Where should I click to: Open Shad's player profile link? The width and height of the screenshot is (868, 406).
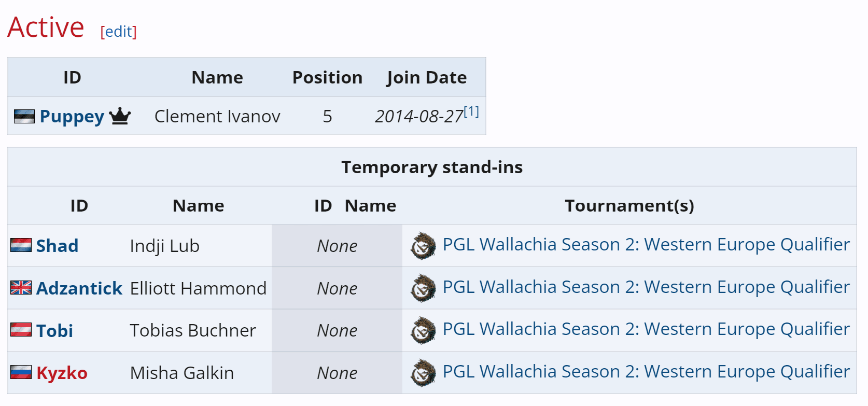coord(57,245)
